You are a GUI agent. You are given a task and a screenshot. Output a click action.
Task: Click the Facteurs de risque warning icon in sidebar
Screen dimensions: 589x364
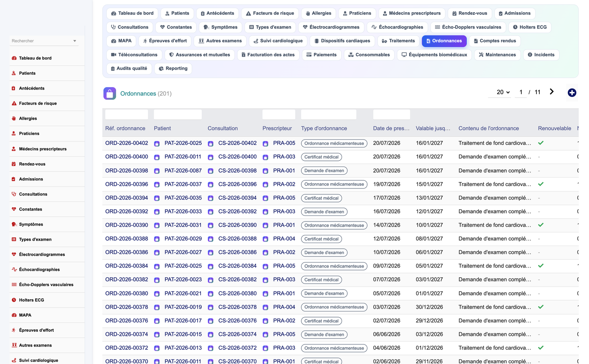(14, 103)
